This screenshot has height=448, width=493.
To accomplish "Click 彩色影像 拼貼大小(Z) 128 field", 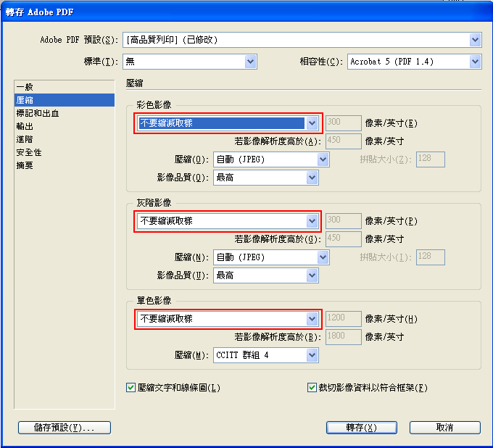I will coord(431,159).
